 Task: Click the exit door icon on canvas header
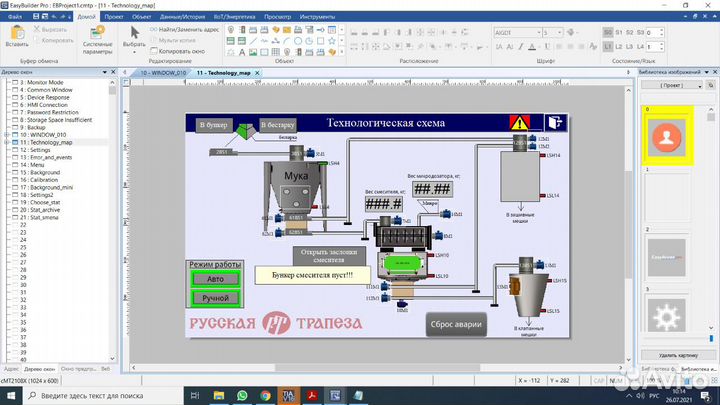tap(555, 123)
